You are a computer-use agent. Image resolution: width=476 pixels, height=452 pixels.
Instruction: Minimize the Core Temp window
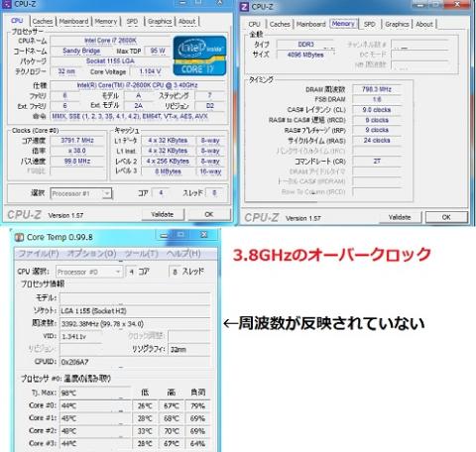[x=164, y=235]
